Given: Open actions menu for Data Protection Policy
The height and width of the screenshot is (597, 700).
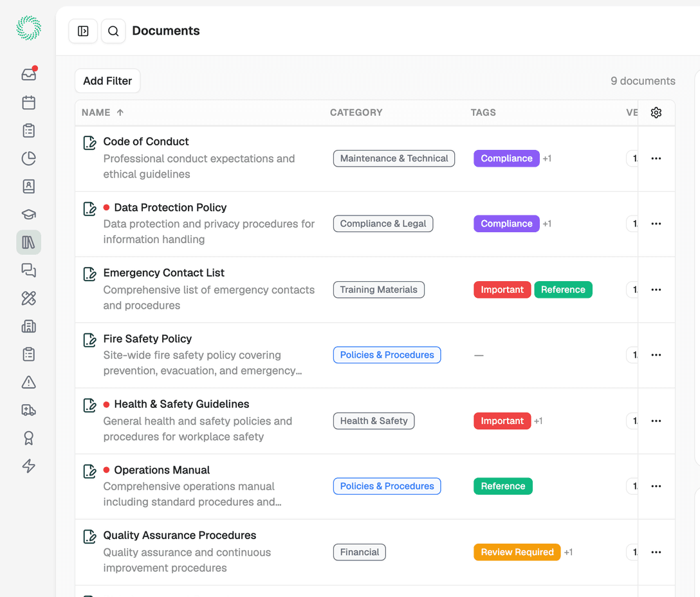Looking at the screenshot, I should coord(656,224).
